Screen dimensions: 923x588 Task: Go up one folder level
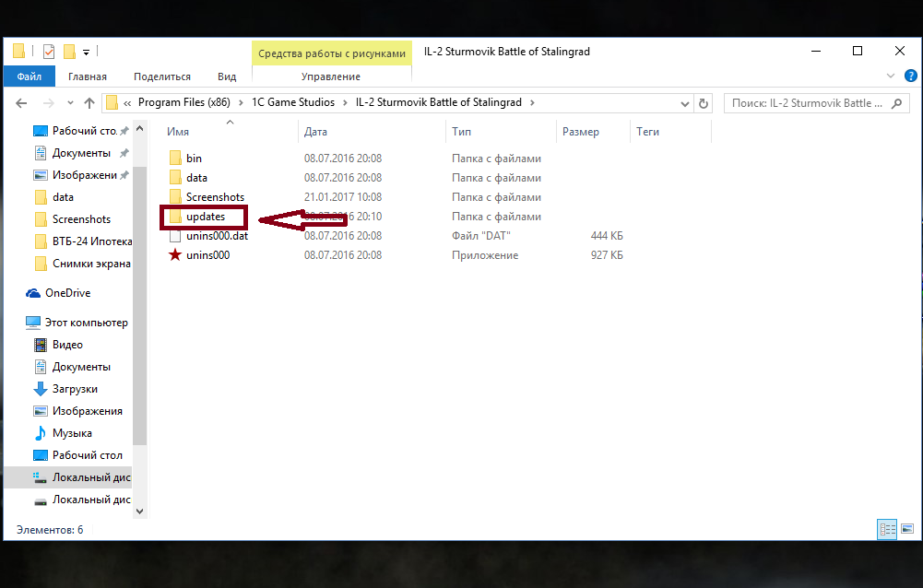coord(89,103)
